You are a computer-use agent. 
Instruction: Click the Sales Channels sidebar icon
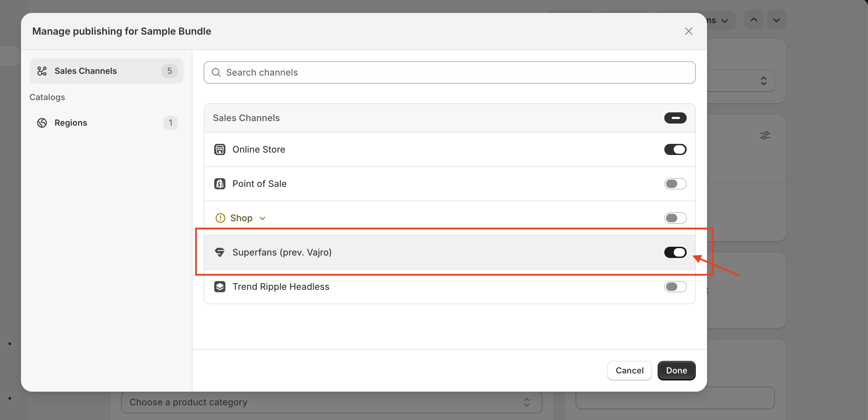pos(42,71)
